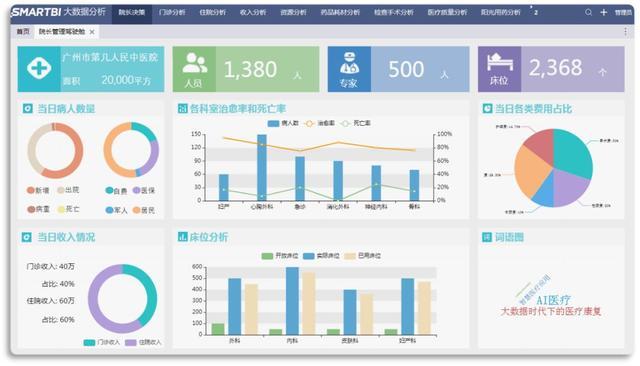Click the 心胸外科 bar in the chart

click(262, 167)
